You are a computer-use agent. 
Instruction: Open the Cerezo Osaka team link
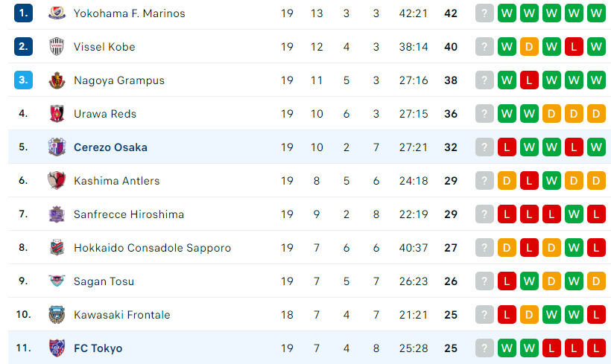[111, 147]
